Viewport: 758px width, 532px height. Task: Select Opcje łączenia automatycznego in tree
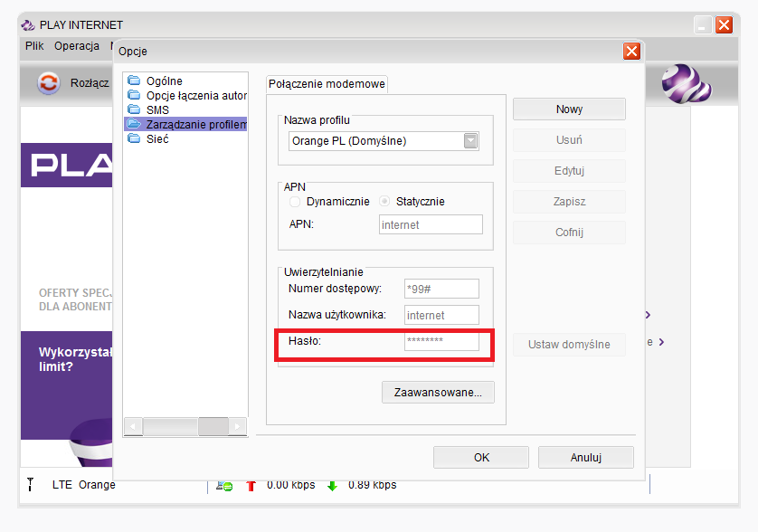coord(197,95)
